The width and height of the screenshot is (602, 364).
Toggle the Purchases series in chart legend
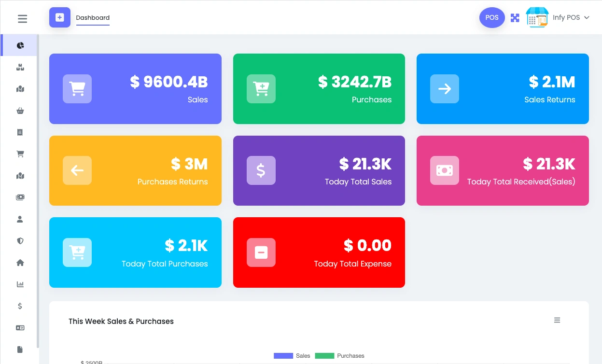click(x=340, y=356)
